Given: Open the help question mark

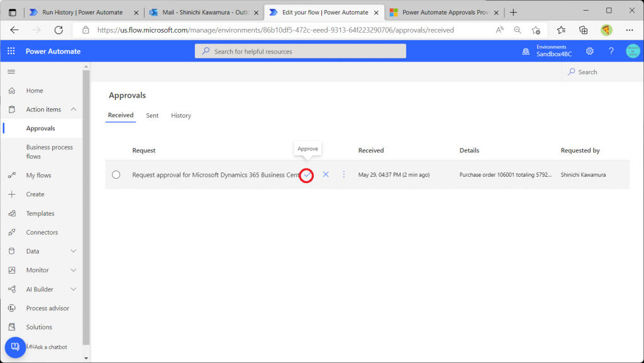Looking at the screenshot, I should coord(611,51).
